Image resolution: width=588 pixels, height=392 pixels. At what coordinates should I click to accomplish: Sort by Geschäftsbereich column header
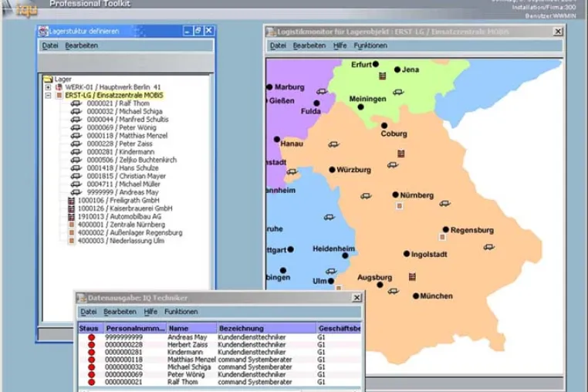point(339,328)
